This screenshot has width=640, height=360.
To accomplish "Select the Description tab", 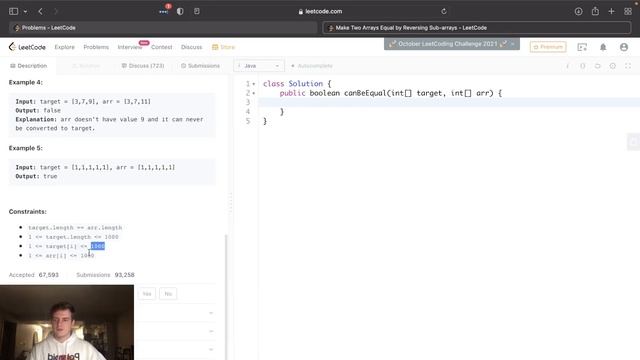I will pos(29,66).
